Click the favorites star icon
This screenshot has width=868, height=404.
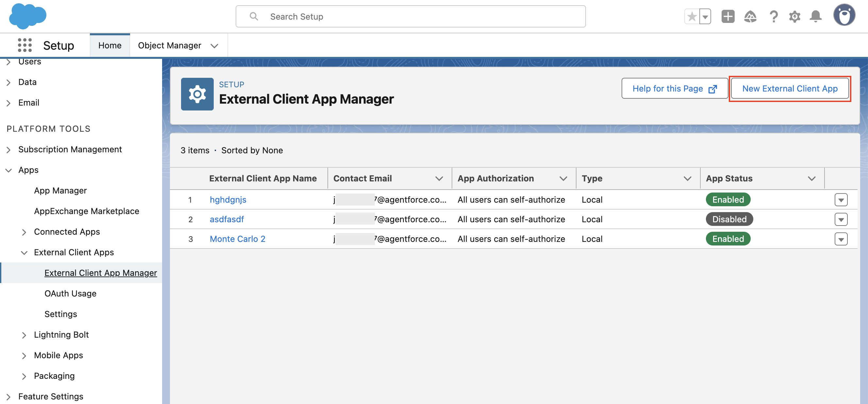point(692,17)
